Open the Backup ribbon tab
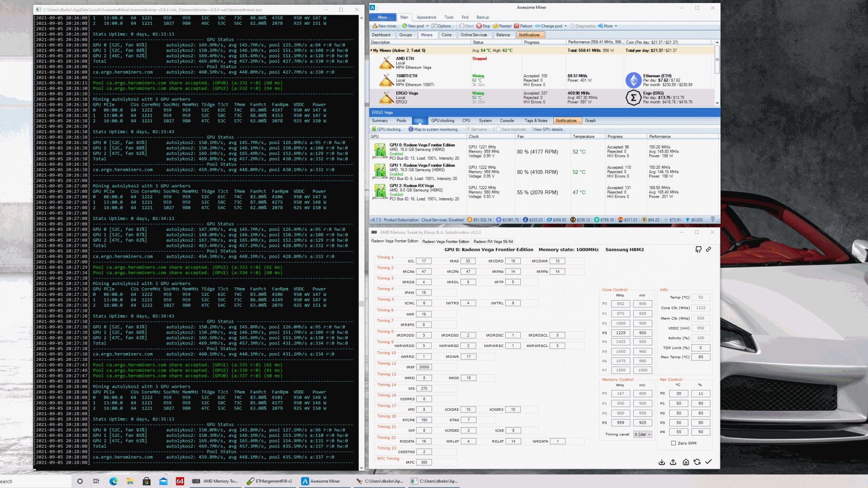 point(483,17)
